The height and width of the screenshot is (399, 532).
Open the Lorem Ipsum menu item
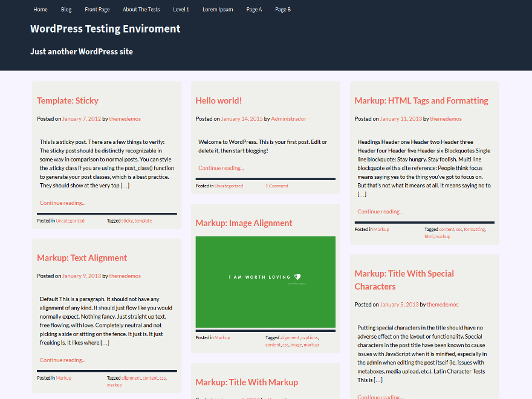tap(218, 9)
